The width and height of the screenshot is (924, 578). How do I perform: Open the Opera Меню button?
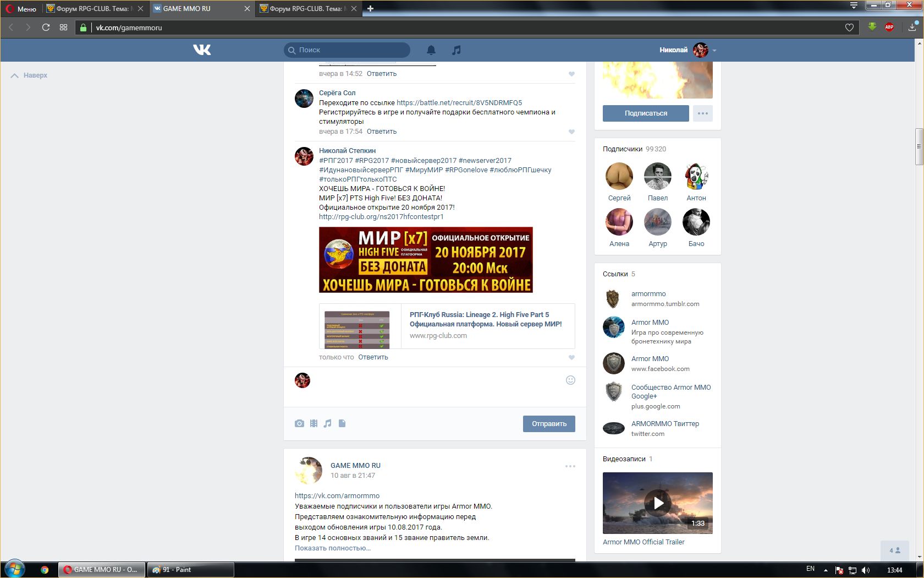[21, 8]
